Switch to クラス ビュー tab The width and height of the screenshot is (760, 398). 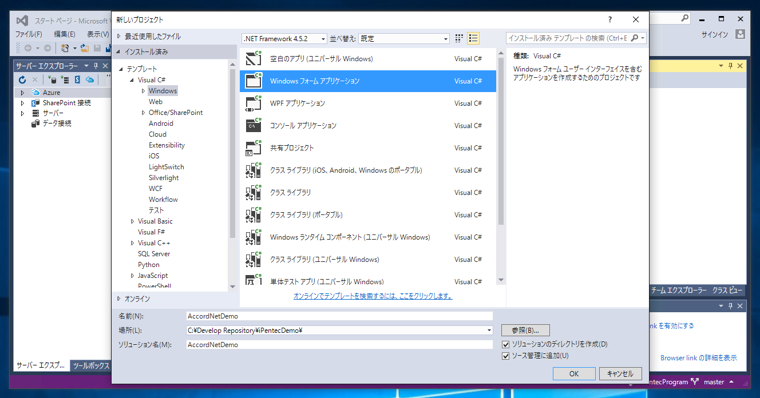click(727, 290)
